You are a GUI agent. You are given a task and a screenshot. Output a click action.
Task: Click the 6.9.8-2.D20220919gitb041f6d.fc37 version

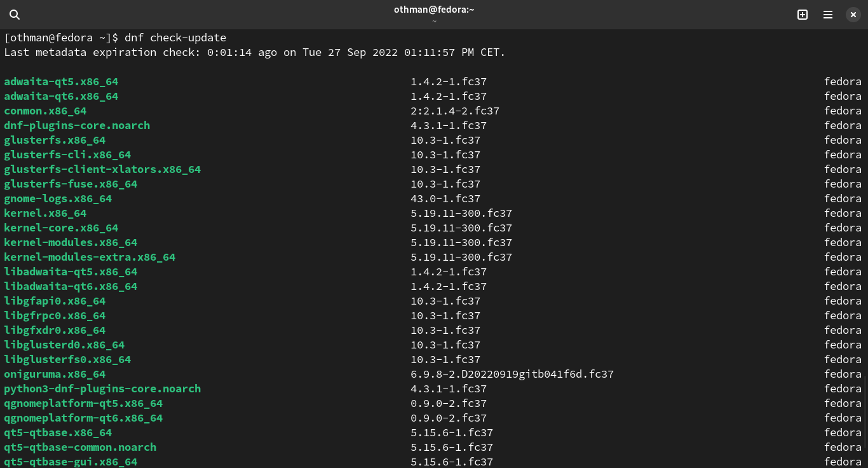click(512, 374)
